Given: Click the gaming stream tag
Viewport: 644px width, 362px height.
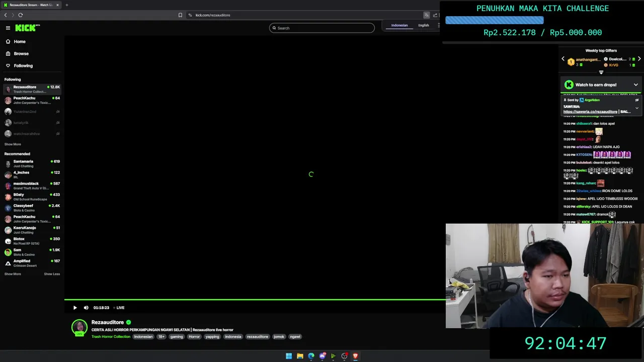Looking at the screenshot, I should pos(177,337).
